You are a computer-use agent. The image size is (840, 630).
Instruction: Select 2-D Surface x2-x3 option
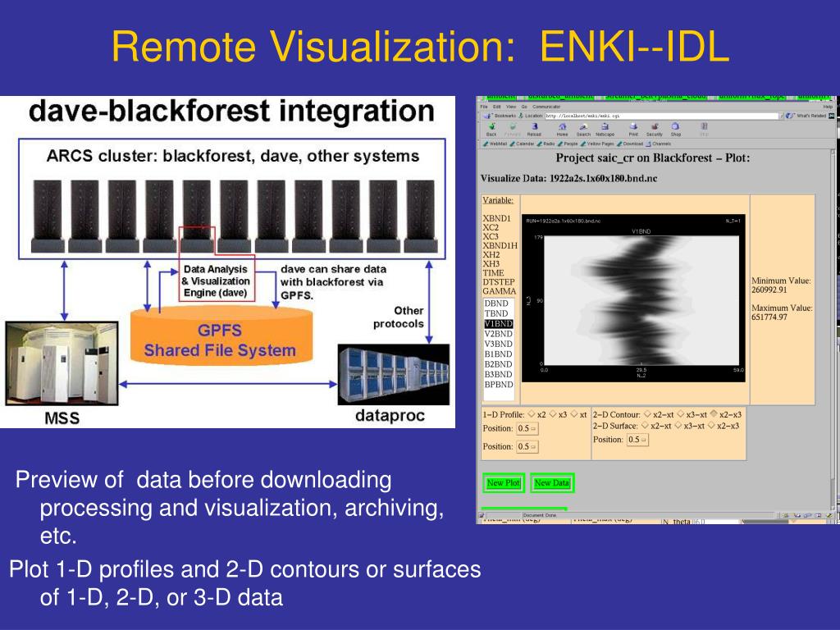coord(711,426)
